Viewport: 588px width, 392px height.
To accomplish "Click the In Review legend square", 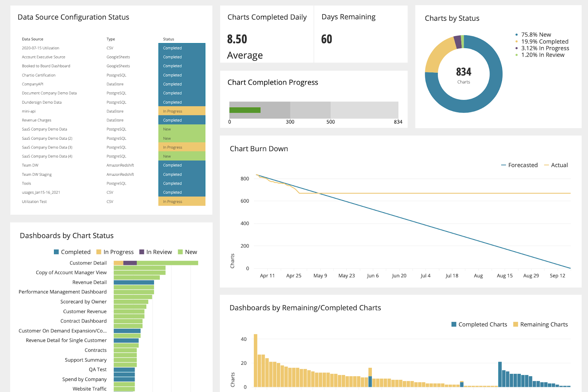I will pyautogui.click(x=142, y=252).
